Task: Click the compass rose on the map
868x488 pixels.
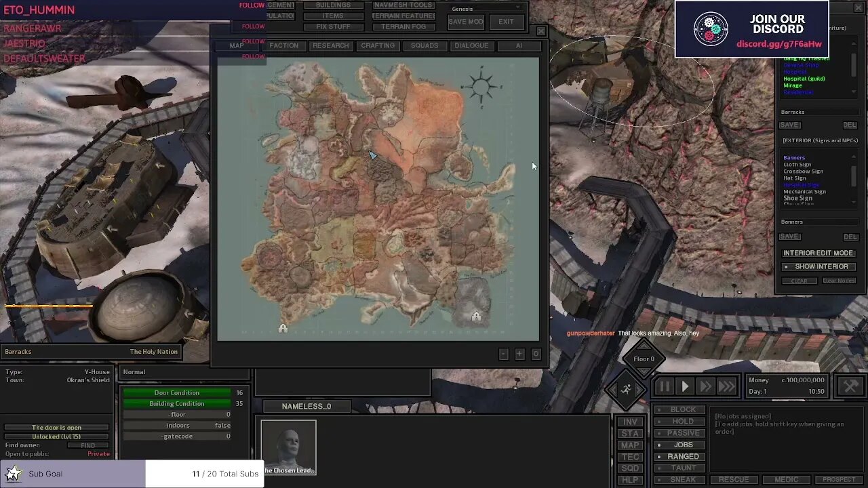Action: (x=481, y=86)
